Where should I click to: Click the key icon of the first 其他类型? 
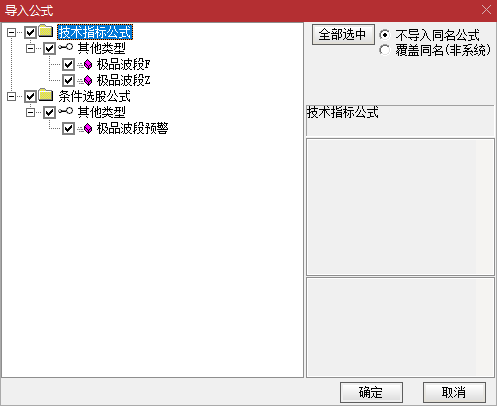point(65,47)
